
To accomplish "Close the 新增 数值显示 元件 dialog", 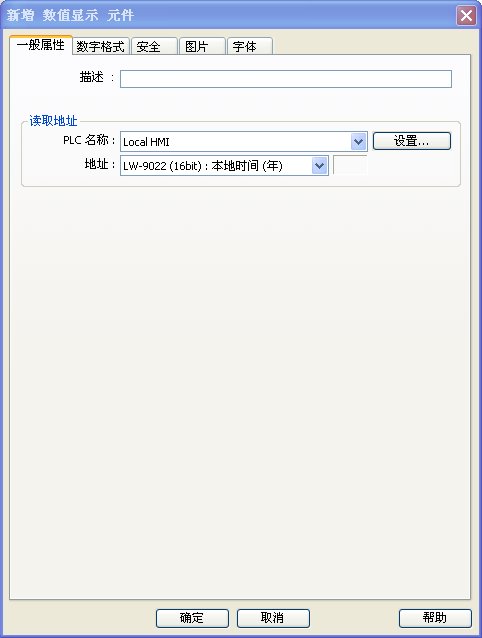I will [x=466, y=15].
